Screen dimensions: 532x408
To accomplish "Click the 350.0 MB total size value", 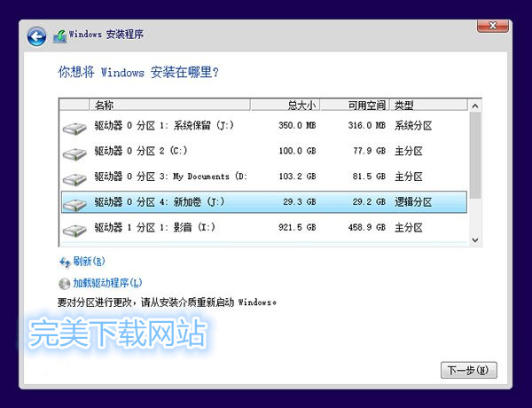I will pyautogui.click(x=297, y=126).
